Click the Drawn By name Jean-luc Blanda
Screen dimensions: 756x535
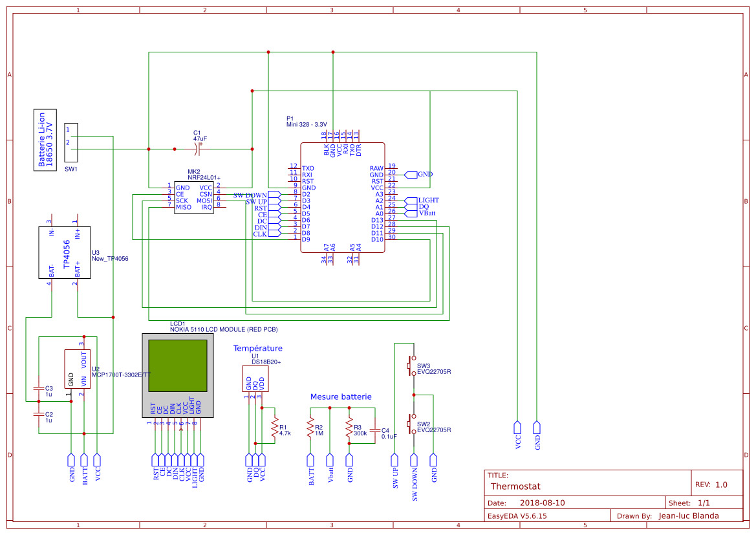tap(689, 516)
